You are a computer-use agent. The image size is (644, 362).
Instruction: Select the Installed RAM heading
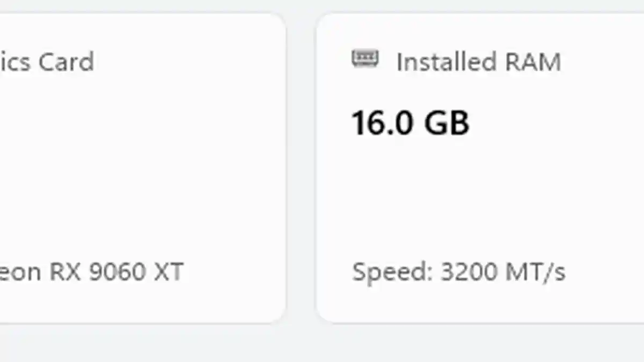point(478,62)
